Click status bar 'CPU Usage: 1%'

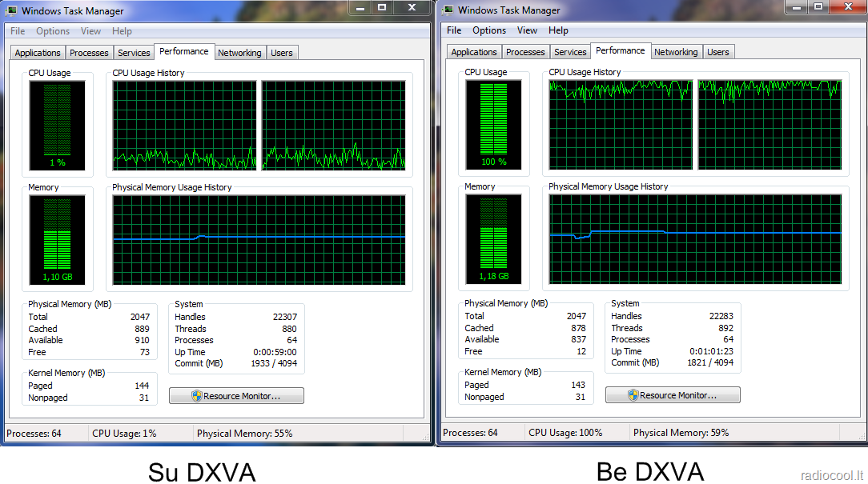tap(125, 434)
